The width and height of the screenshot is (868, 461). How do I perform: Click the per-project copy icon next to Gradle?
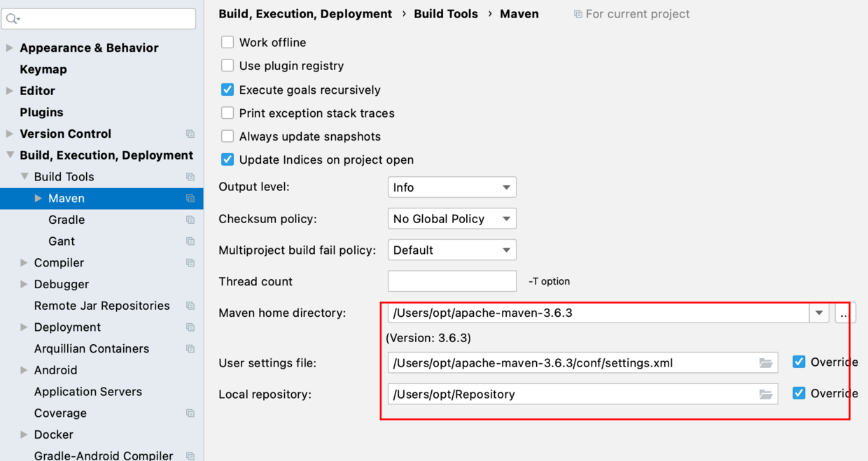click(190, 220)
